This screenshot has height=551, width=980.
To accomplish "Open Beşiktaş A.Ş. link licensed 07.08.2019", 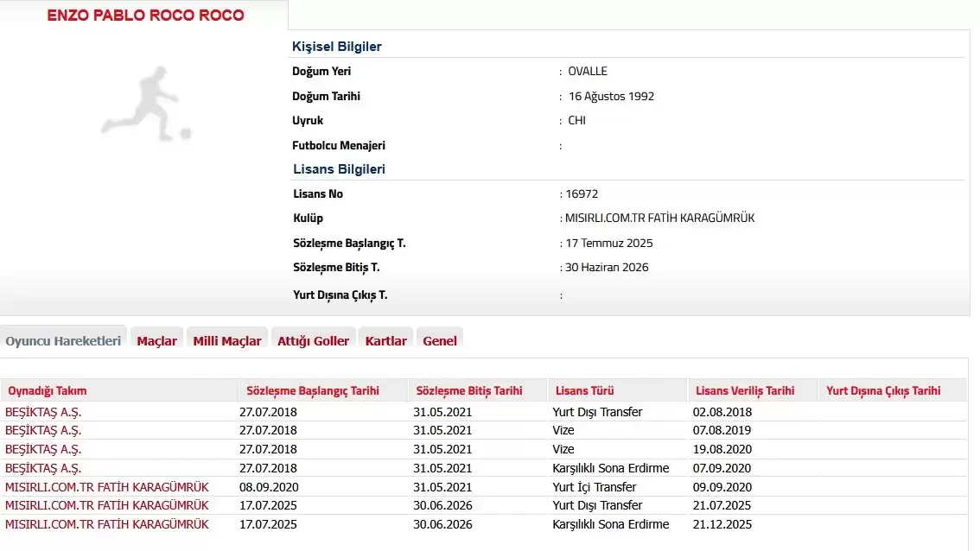I will pyautogui.click(x=43, y=430).
